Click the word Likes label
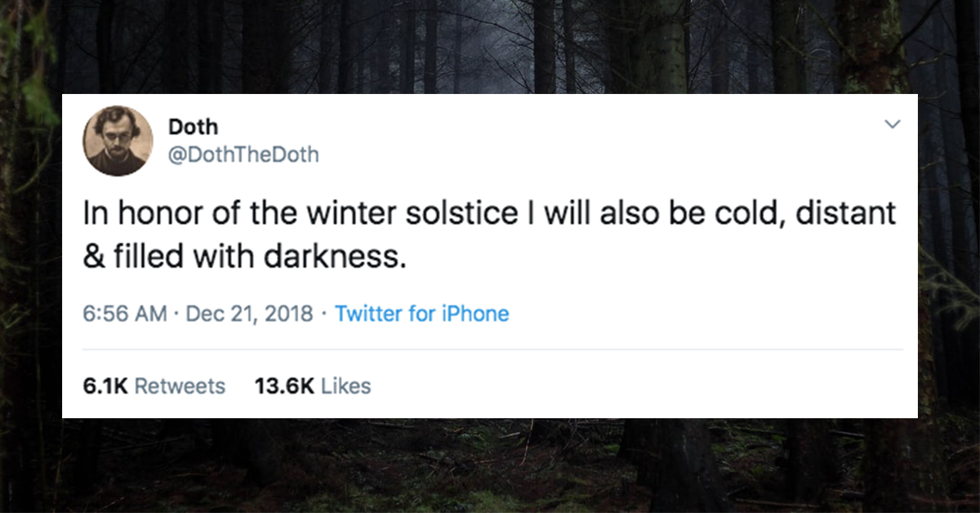 coord(346,386)
